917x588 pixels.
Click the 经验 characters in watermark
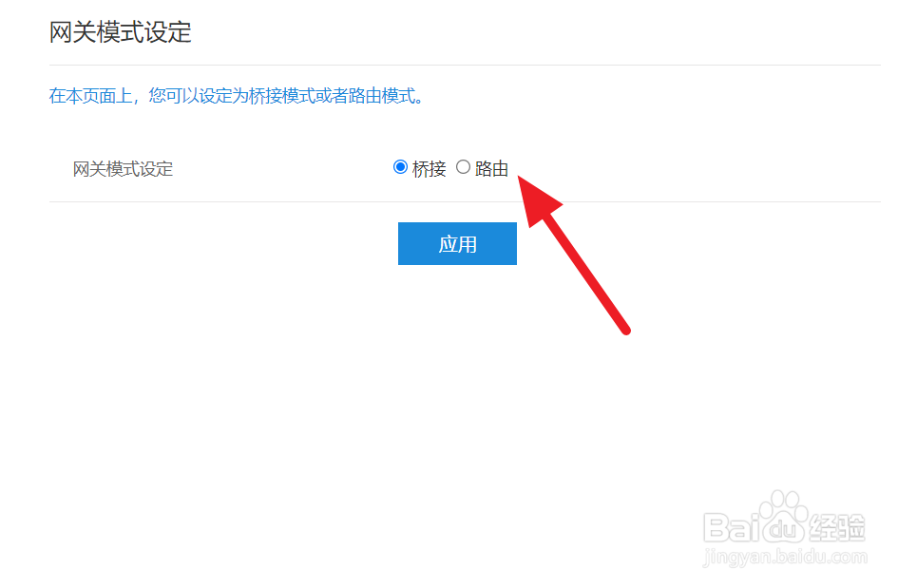point(837,527)
